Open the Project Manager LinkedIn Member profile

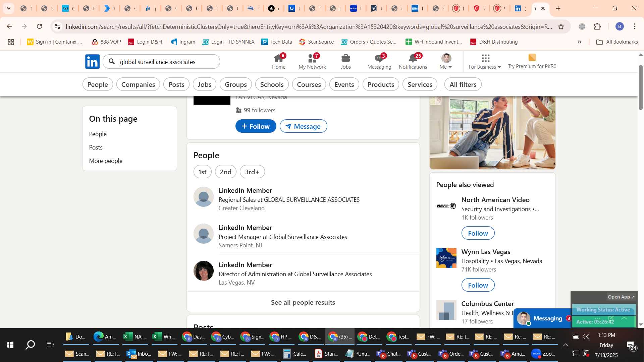[245, 228]
